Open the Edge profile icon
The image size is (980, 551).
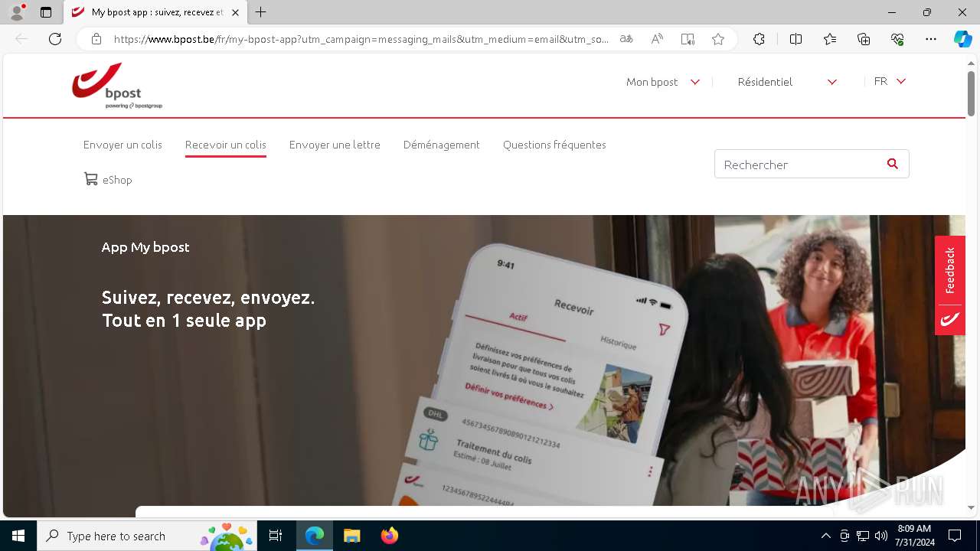17,12
